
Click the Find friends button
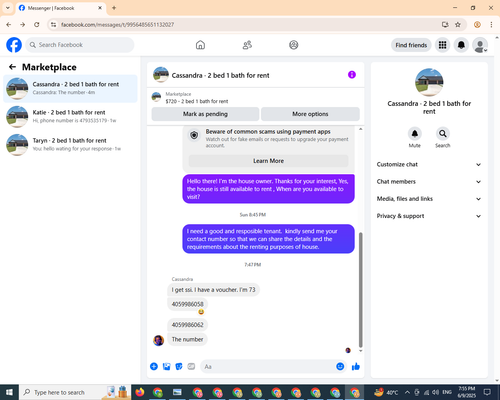[411, 45]
